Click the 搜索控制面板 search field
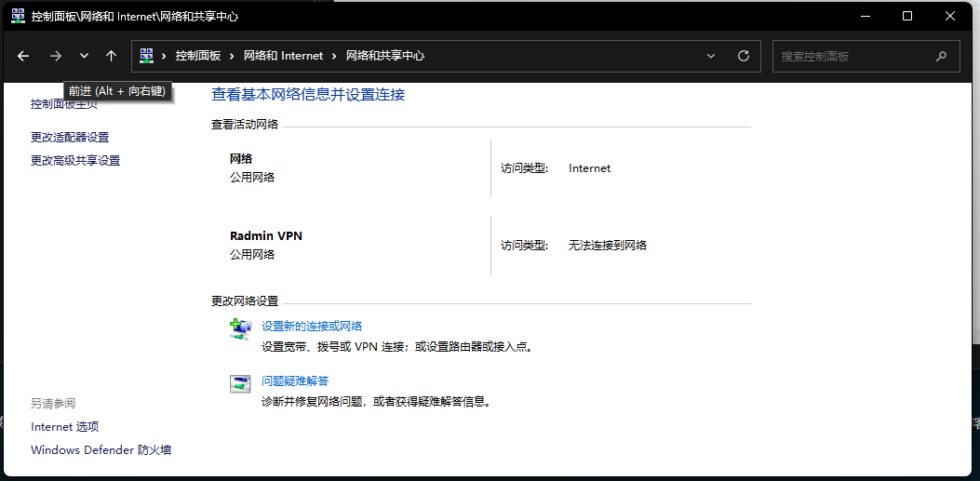Viewport: 980px width, 481px height. click(x=866, y=56)
